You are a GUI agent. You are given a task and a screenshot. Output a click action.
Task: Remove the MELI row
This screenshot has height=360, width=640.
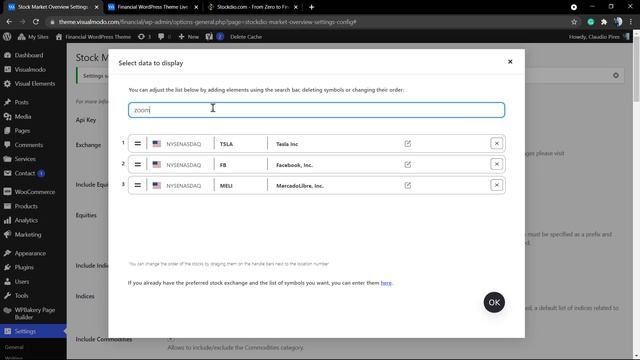click(496, 185)
